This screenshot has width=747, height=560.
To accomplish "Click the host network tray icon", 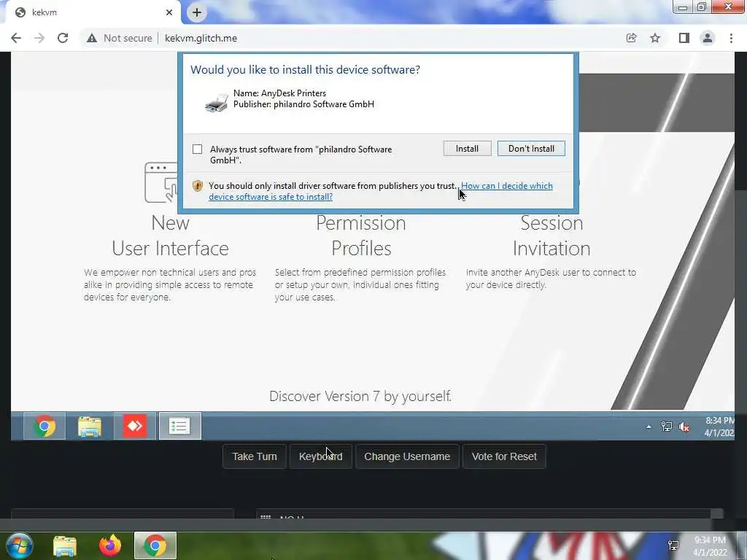I will pyautogui.click(x=673, y=545).
